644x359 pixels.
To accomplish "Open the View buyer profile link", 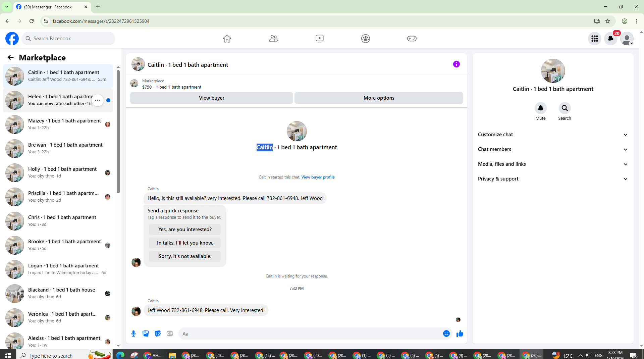I will pos(318,177).
